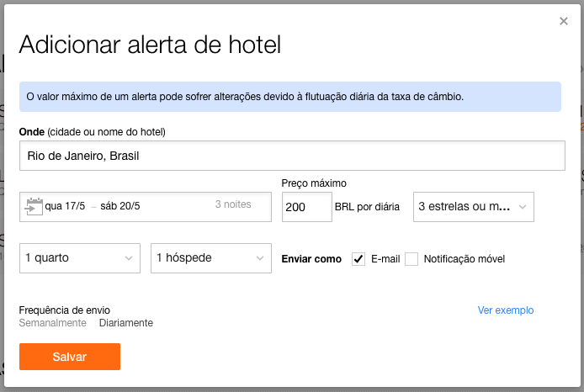The width and height of the screenshot is (584, 392).
Task: Select Semanalmente send frequency
Action: pos(52,323)
